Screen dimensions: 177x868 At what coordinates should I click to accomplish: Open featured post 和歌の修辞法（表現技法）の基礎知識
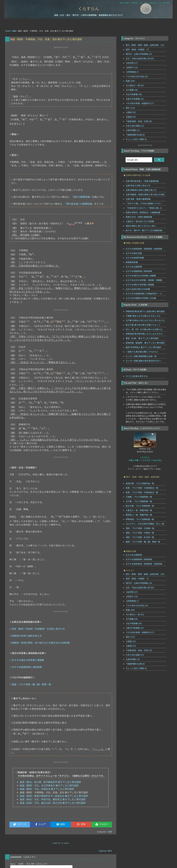coord(143,213)
